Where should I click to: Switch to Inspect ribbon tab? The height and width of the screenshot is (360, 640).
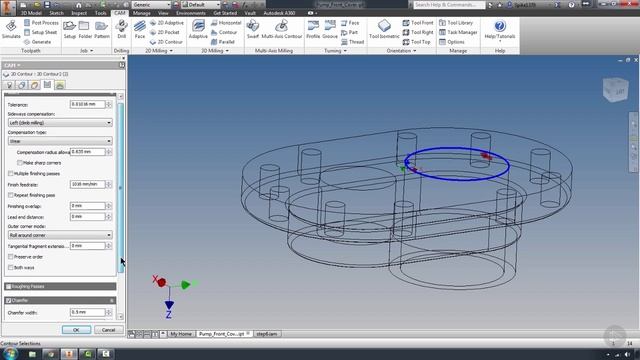[x=79, y=13]
